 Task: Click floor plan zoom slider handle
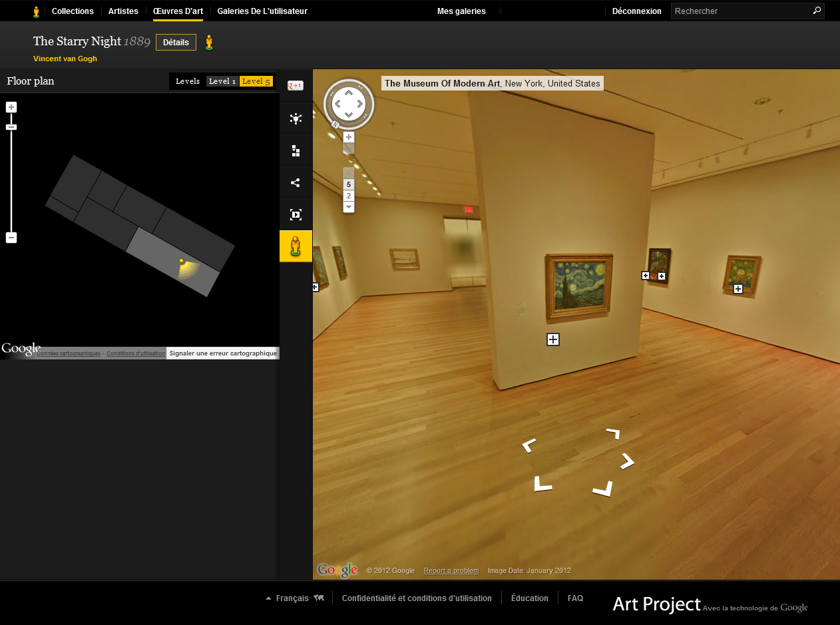pos(11,127)
